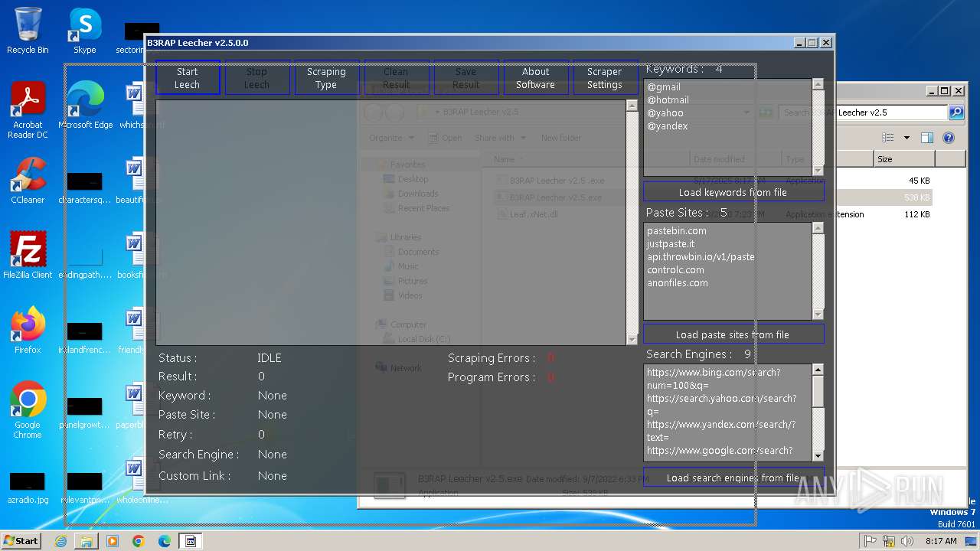The image size is (980, 551).
Task: Select the @yandex keyword
Action: pos(667,126)
